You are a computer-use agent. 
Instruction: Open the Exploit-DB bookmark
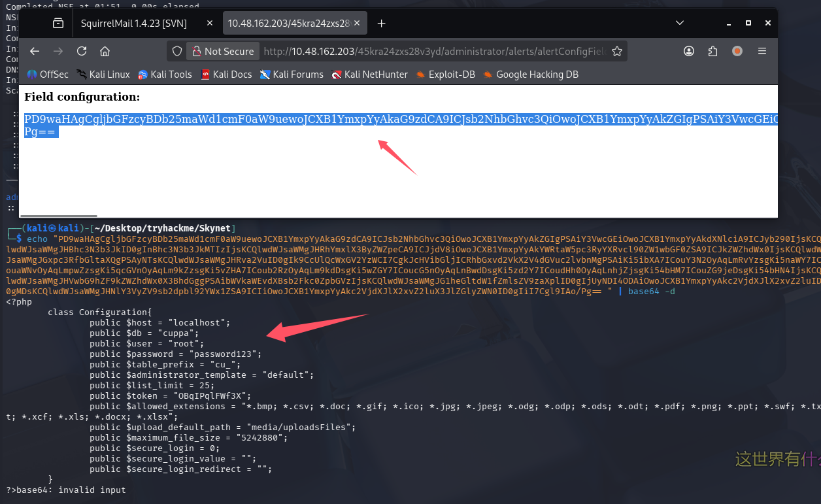pos(446,75)
